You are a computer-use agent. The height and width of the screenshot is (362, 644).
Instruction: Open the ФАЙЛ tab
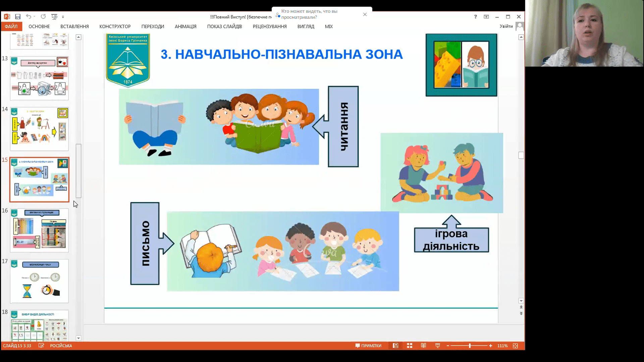click(11, 26)
